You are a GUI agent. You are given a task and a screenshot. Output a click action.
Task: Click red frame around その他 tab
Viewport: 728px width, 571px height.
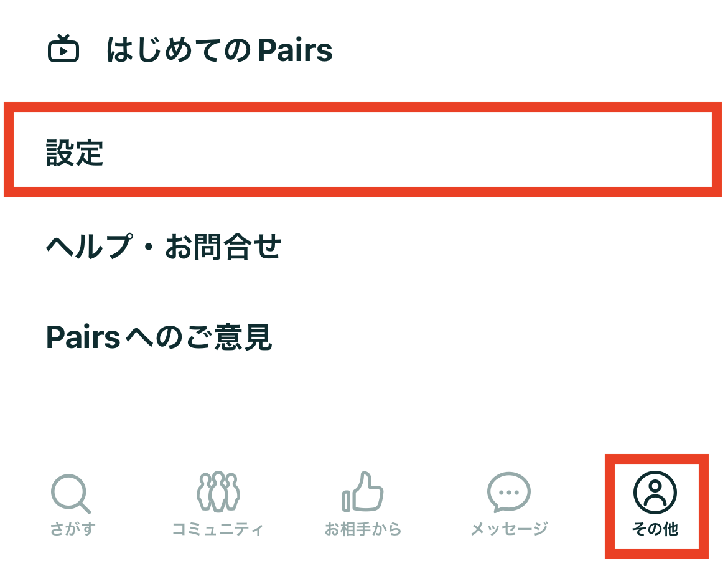pos(656,459)
